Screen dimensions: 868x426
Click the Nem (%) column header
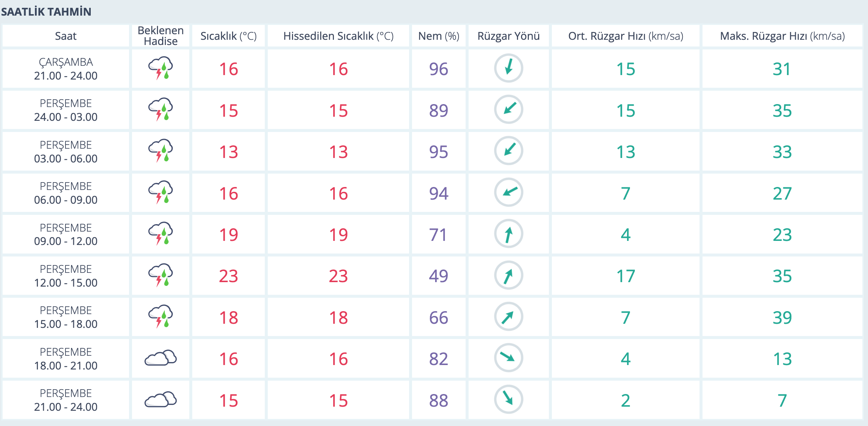pyautogui.click(x=439, y=36)
